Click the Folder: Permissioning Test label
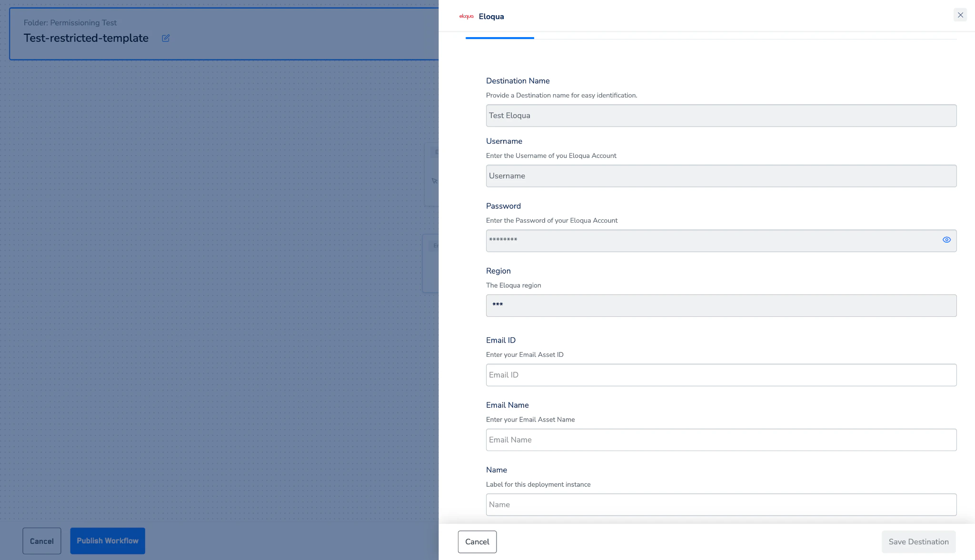 [70, 23]
